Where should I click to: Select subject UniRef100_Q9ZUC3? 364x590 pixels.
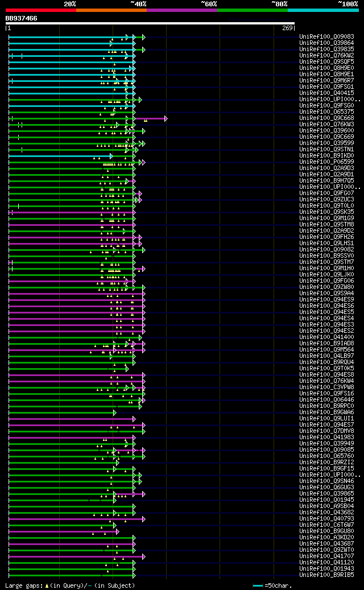326,200
